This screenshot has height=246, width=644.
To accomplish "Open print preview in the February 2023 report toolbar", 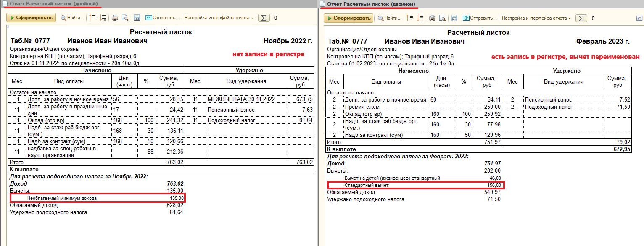I will 442,18.
